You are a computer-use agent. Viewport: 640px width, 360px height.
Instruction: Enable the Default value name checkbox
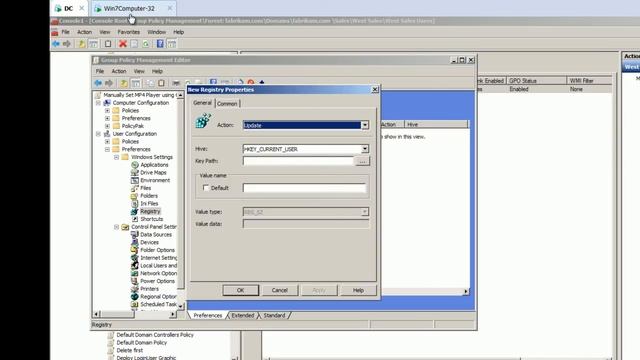(x=206, y=188)
